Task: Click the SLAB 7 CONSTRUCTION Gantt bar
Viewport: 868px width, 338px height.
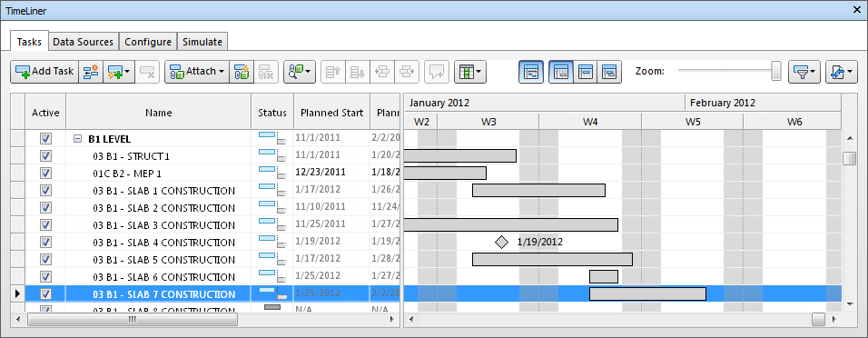Action: point(647,293)
